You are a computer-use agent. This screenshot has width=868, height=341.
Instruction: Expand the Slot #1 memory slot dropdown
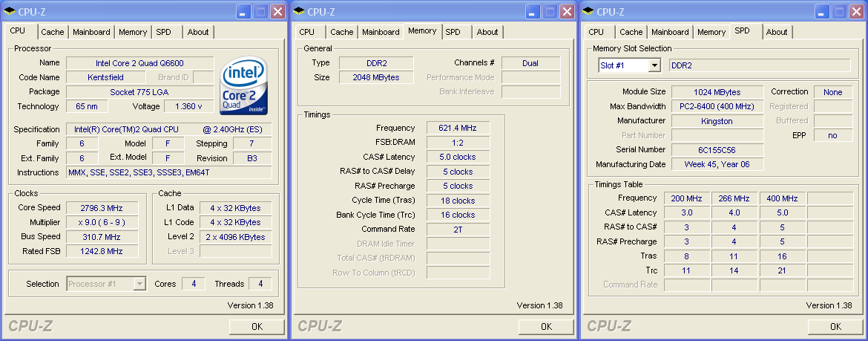click(655, 65)
